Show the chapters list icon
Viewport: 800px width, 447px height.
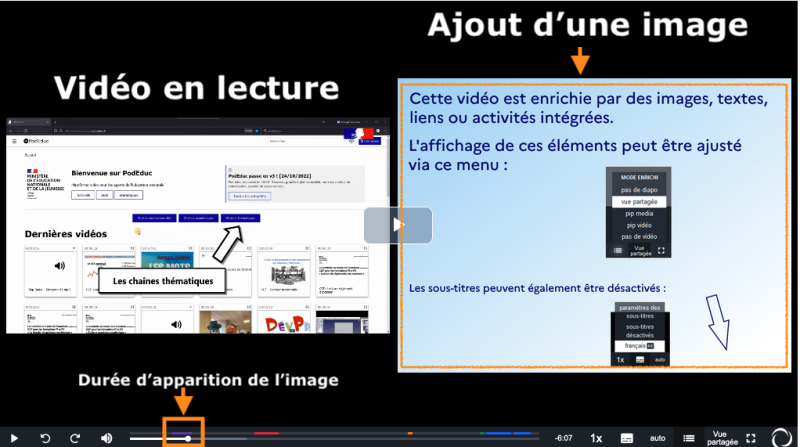689,438
